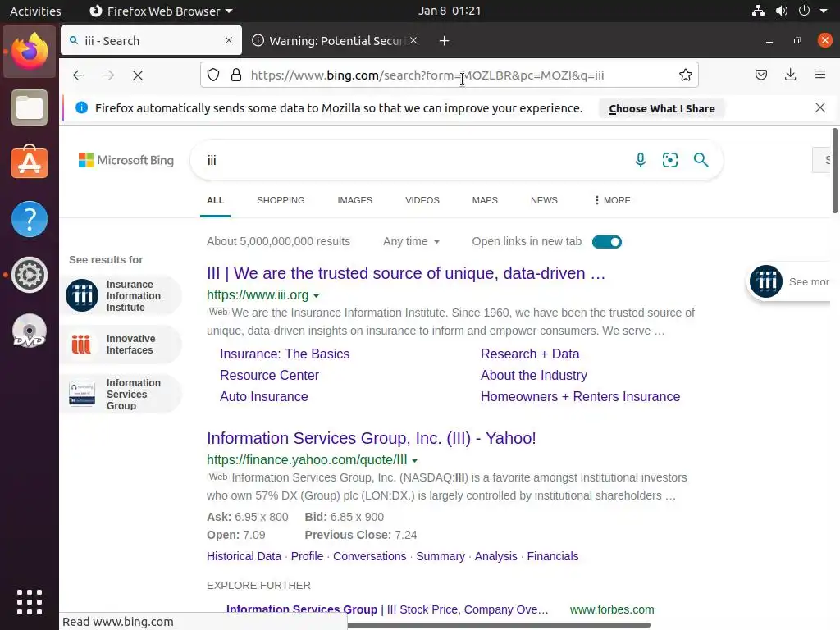
Task: Click the vertical page scrollbar
Action: tap(835, 171)
